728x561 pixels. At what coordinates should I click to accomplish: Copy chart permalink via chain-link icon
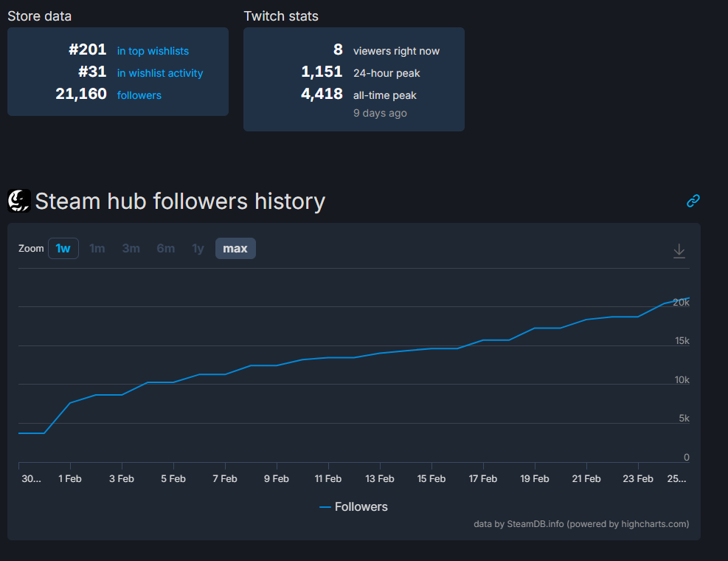pos(693,201)
